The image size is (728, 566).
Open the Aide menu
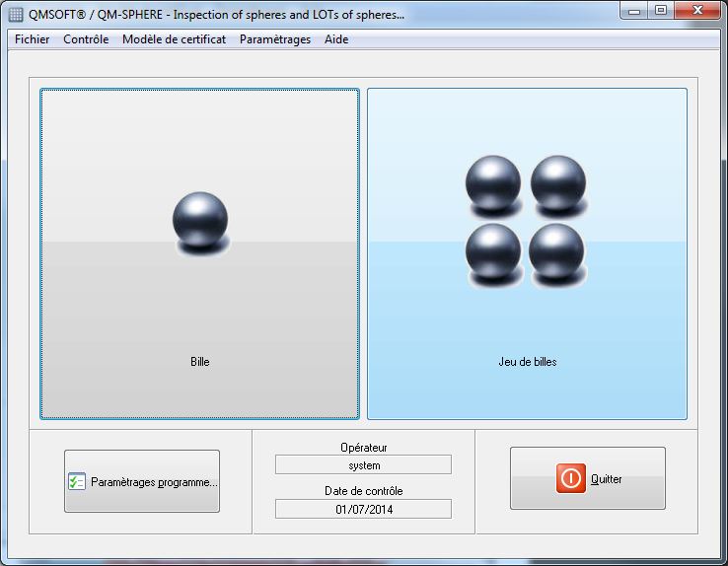pyautogui.click(x=336, y=39)
